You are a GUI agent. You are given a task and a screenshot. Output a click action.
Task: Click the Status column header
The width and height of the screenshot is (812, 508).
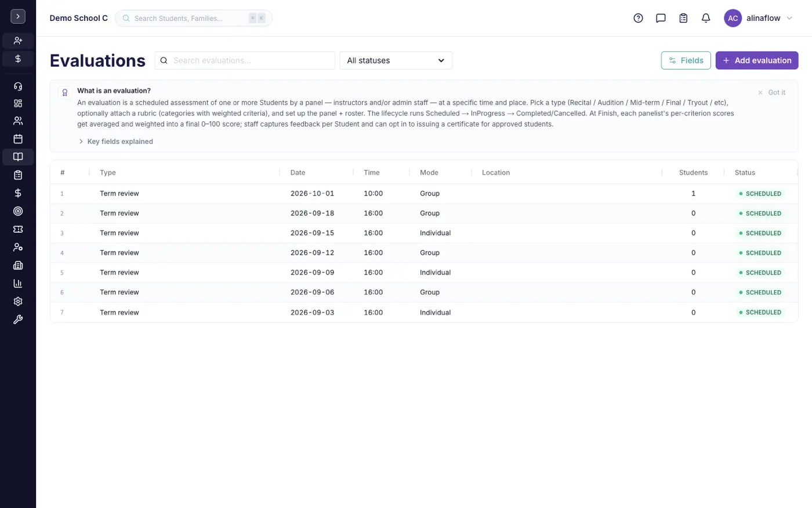(745, 172)
